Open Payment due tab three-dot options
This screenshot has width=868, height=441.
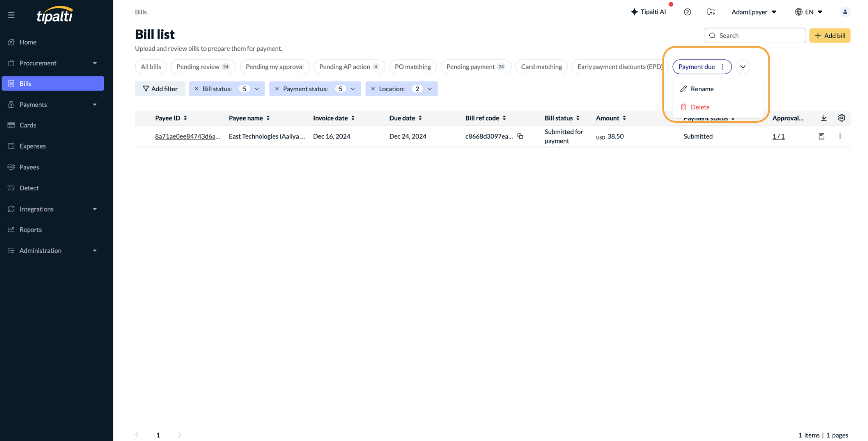[722, 67]
